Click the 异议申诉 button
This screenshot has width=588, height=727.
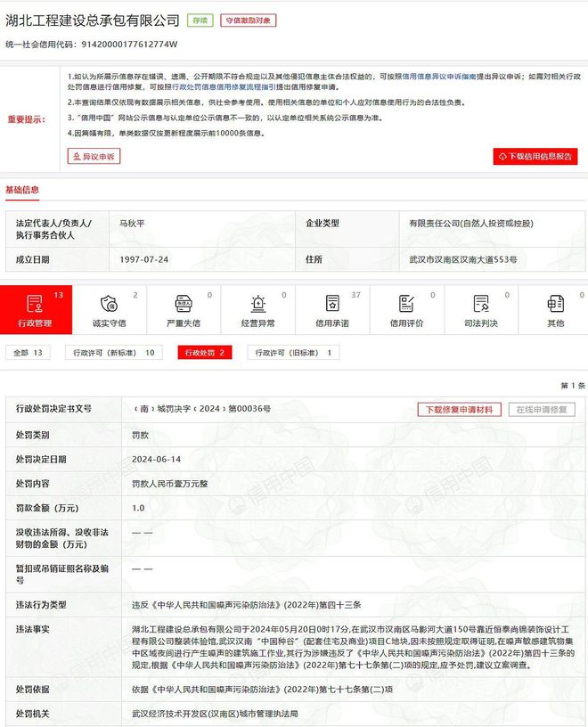(x=94, y=156)
